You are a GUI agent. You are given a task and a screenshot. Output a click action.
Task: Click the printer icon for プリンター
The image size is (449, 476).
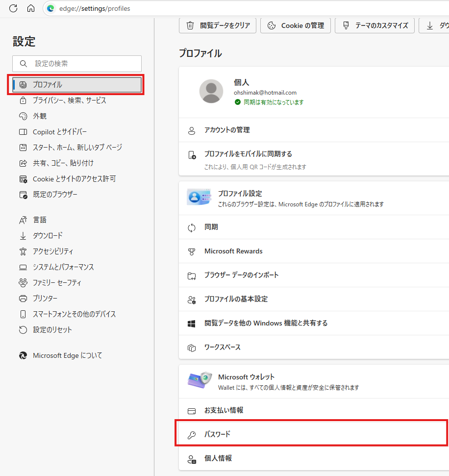coord(23,299)
